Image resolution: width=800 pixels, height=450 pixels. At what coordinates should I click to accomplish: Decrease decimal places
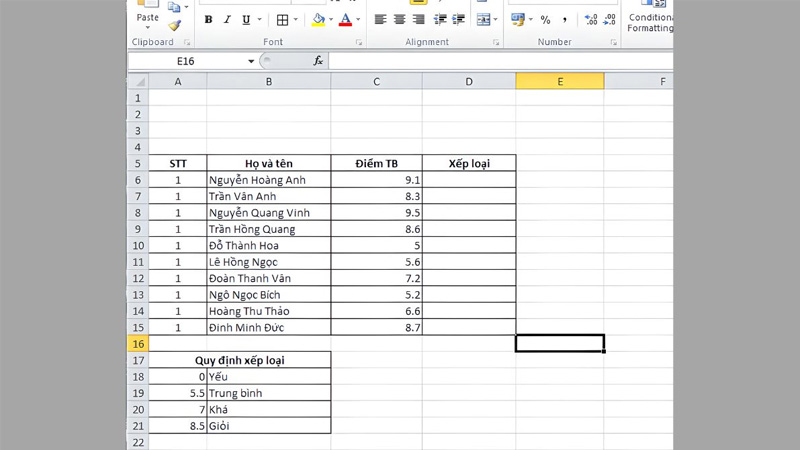coord(609,20)
